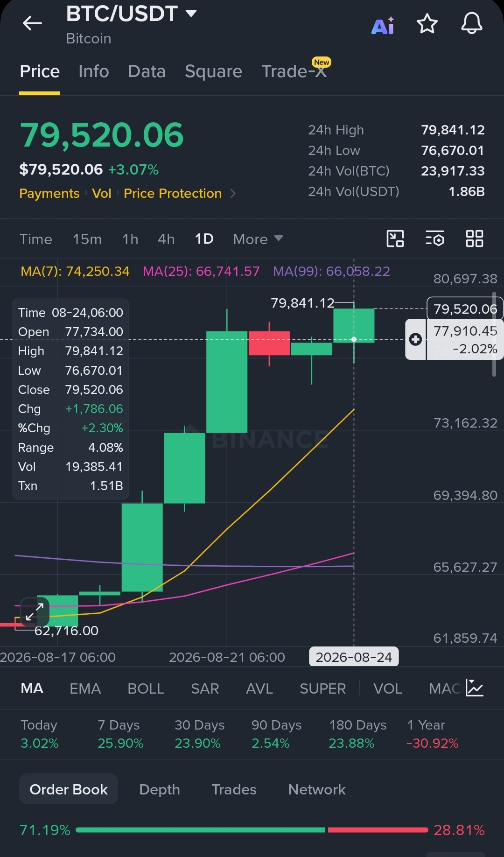504x857 pixels.
Task: Toggle the BOLL indicator
Action: (x=146, y=688)
